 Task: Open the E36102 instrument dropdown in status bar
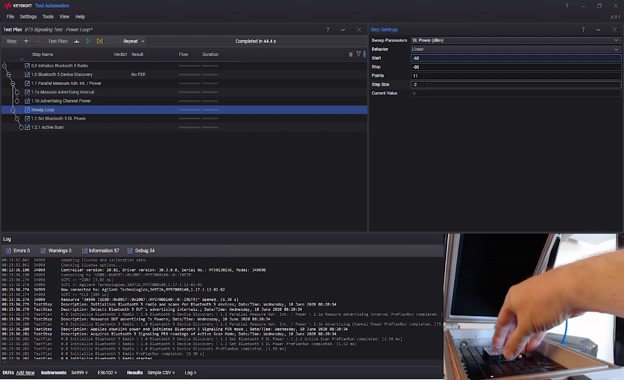(107, 372)
